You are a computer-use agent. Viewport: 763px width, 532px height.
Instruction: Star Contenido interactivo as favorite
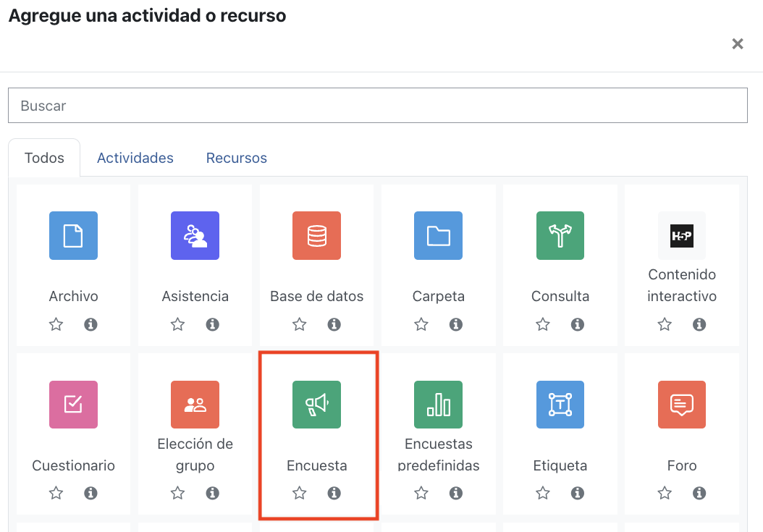click(x=665, y=324)
